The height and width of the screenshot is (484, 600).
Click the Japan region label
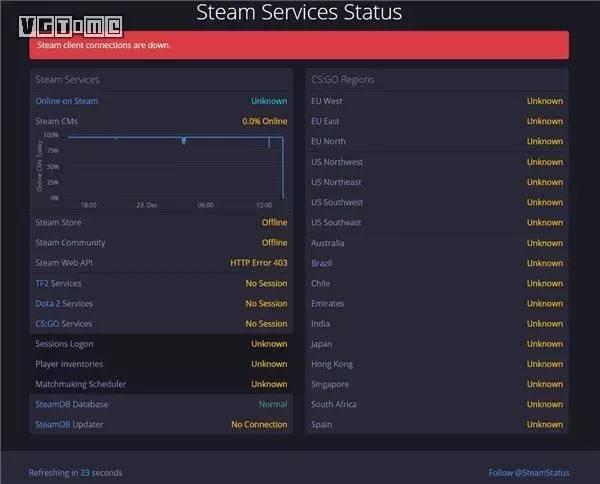321,344
